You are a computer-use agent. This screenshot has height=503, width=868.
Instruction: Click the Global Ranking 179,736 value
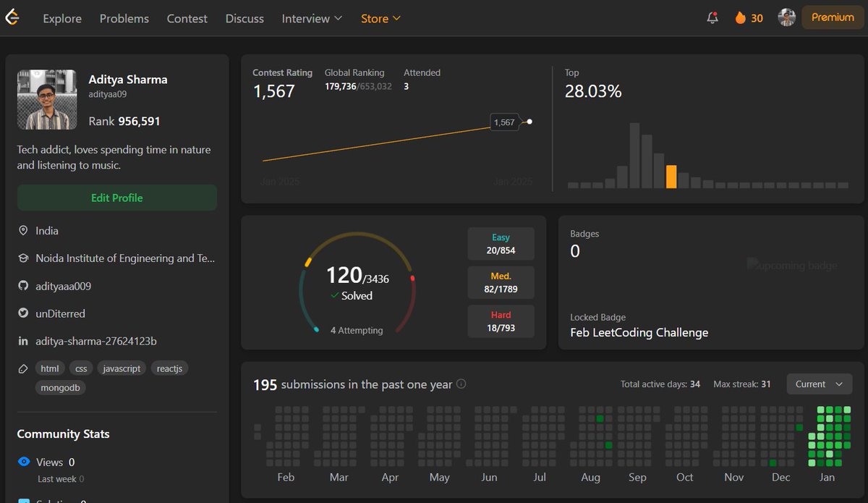click(340, 86)
